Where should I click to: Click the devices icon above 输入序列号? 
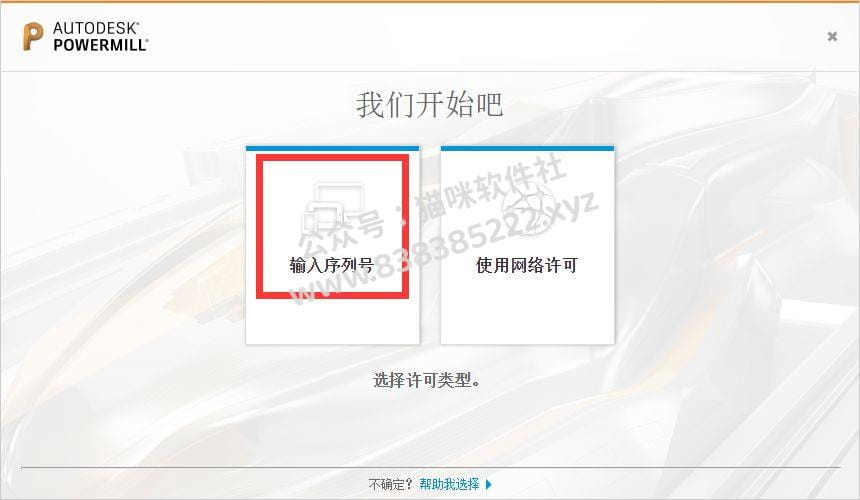[333, 209]
